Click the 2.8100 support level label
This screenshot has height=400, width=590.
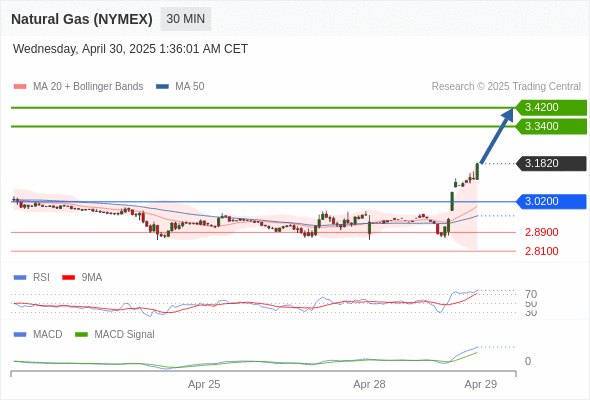(x=541, y=251)
